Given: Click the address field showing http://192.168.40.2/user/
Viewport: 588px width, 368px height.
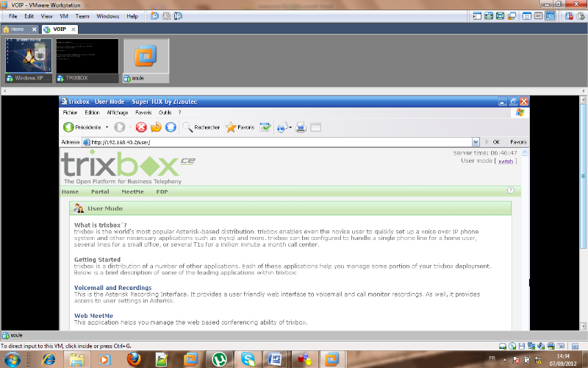Looking at the screenshot, I should coord(277,142).
